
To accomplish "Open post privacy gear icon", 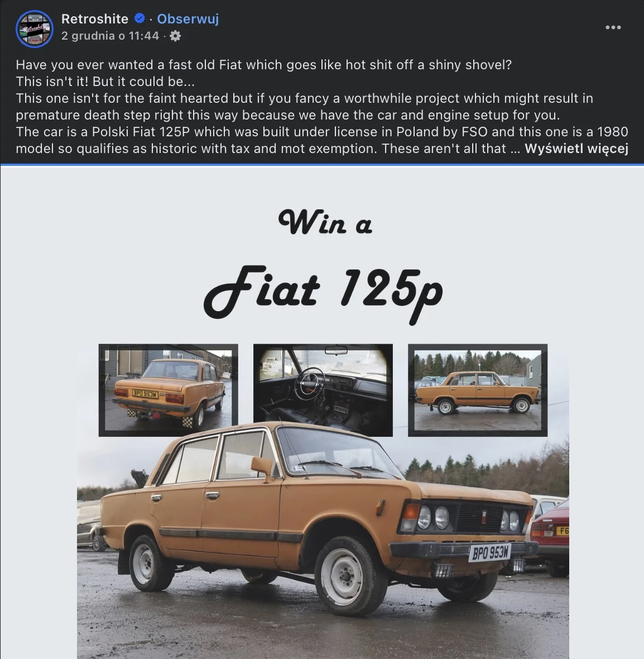I will pos(175,36).
